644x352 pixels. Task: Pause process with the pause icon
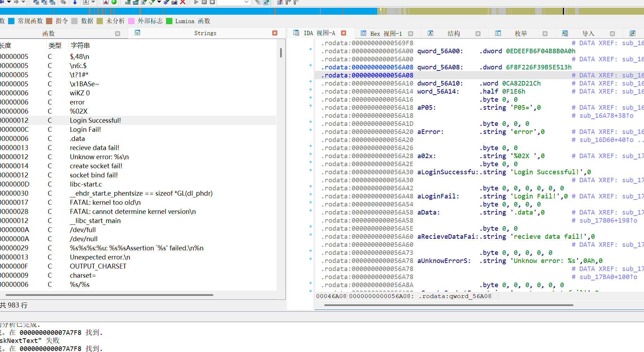[204, 2]
